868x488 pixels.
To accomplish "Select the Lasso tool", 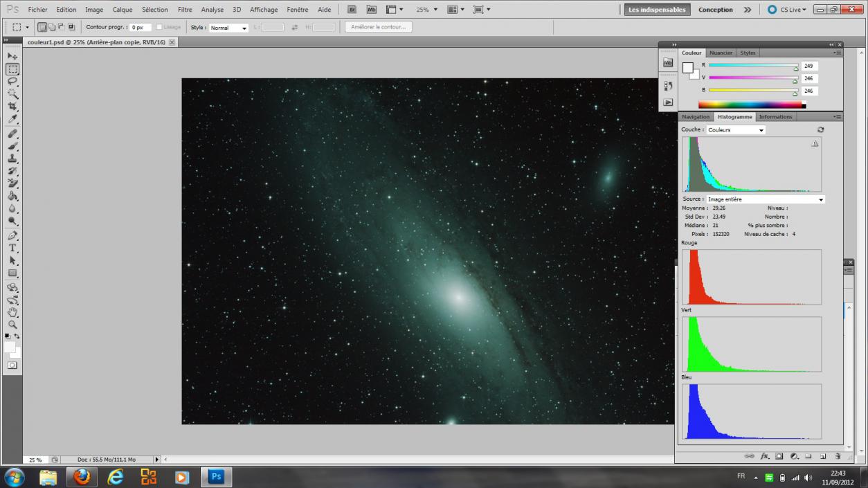I will coord(12,82).
